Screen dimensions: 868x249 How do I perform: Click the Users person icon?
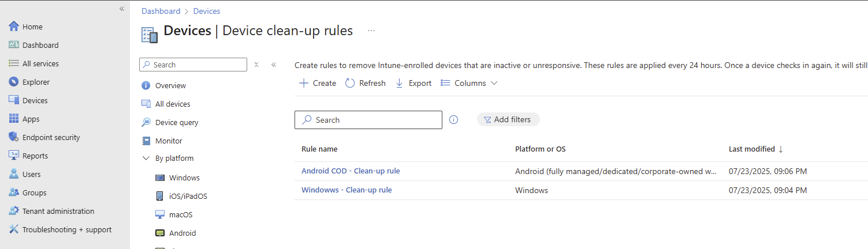tap(14, 174)
